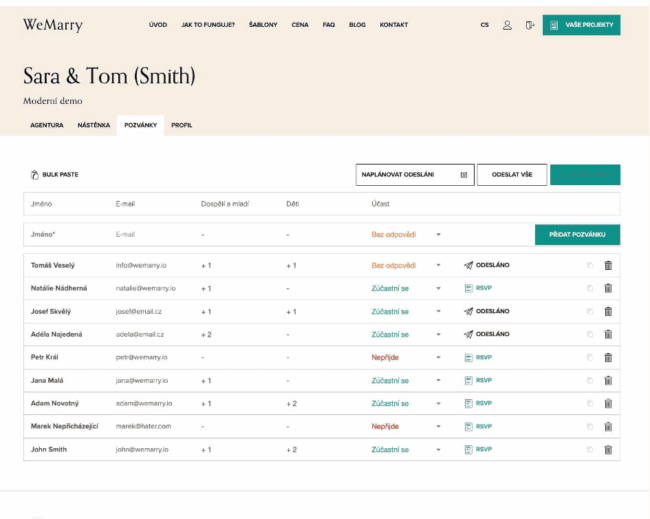Delete Jana Malá invitation via trash icon
650x519 pixels.
[x=608, y=380]
